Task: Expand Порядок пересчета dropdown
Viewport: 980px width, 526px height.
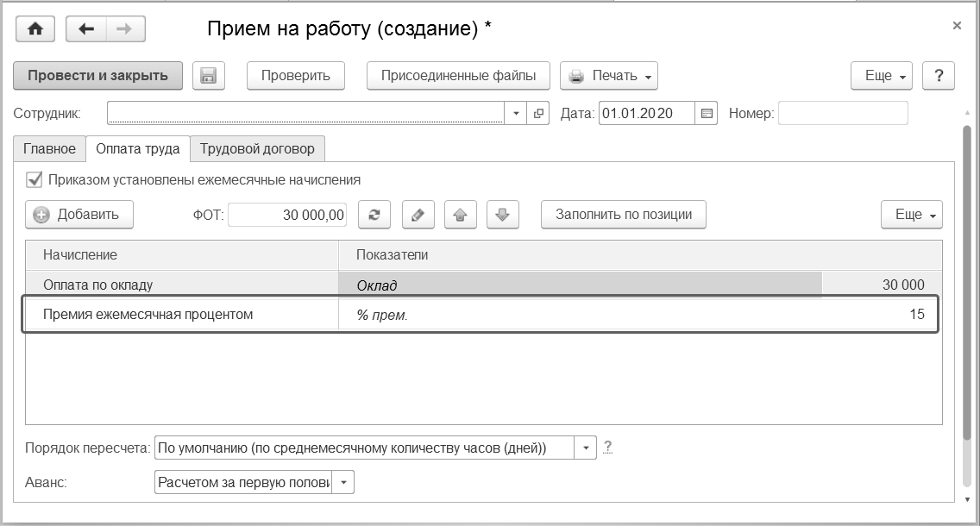Action: click(586, 448)
